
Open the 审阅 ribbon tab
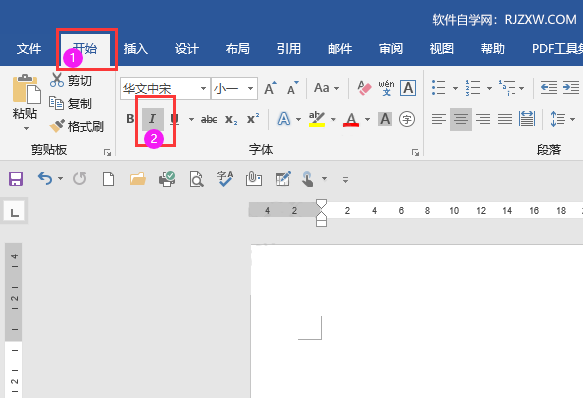(x=391, y=49)
